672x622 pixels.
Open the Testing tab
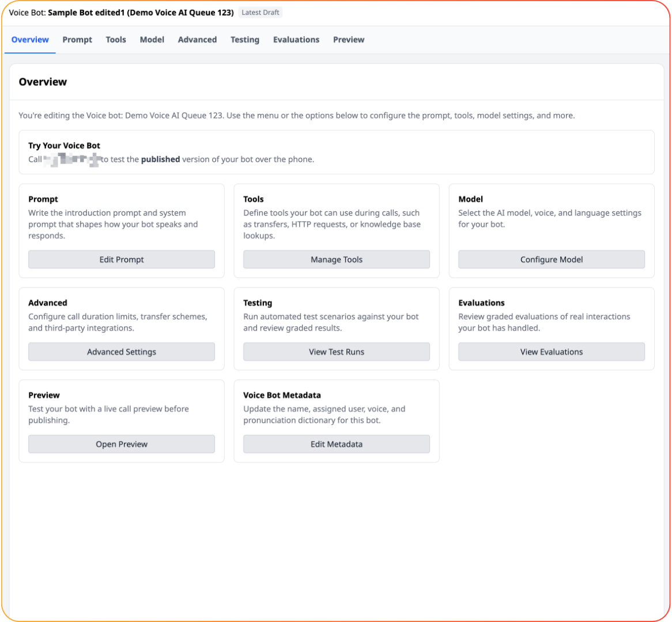pos(245,40)
